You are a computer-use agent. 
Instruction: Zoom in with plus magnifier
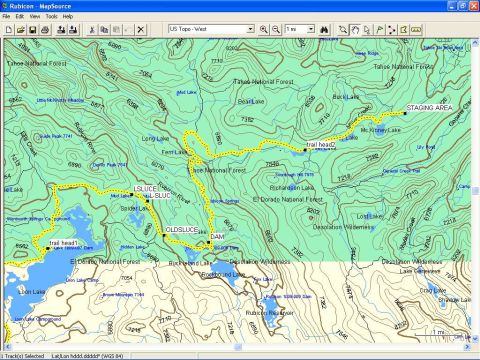pos(264,30)
